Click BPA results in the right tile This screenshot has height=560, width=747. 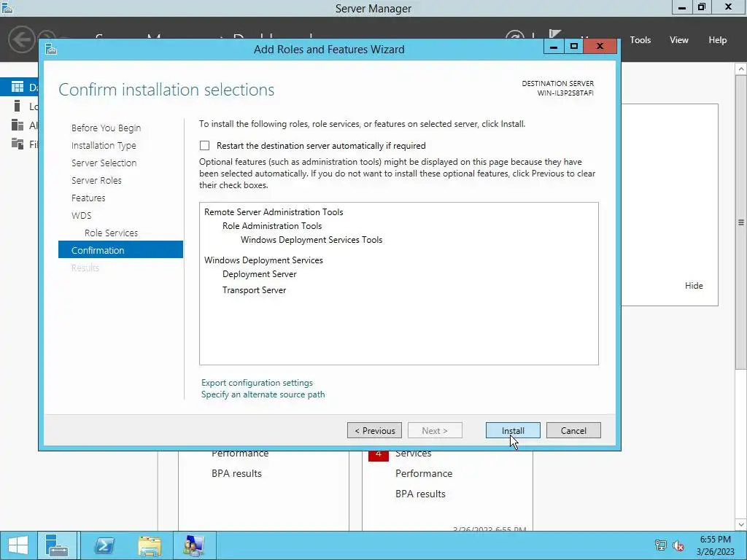click(420, 494)
